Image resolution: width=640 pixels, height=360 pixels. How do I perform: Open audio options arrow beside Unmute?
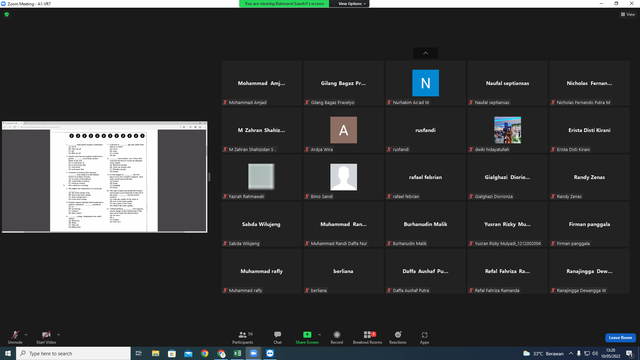[x=26, y=335]
